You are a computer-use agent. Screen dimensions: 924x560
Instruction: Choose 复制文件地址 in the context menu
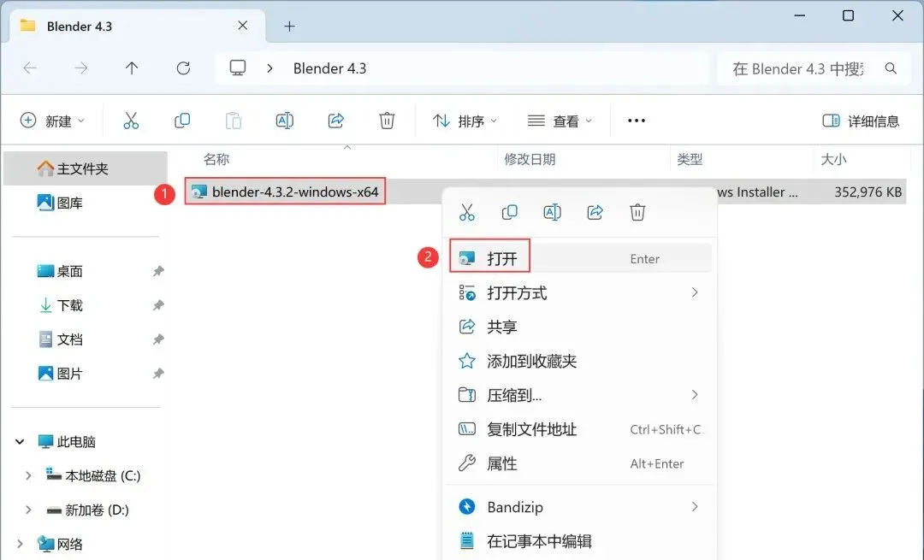pyautogui.click(x=579, y=429)
